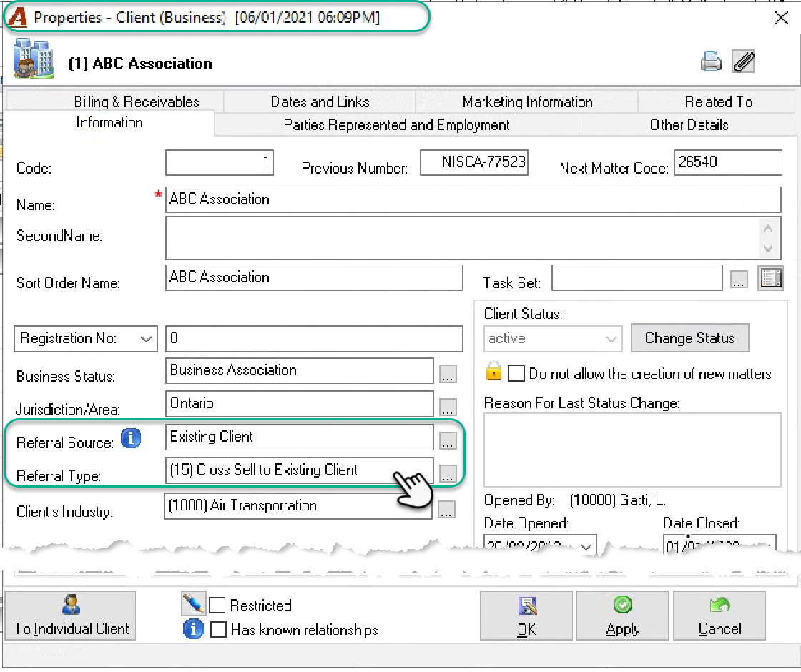Screen dimensions: 801x672
Task: Click the Change Status button
Action: click(689, 337)
